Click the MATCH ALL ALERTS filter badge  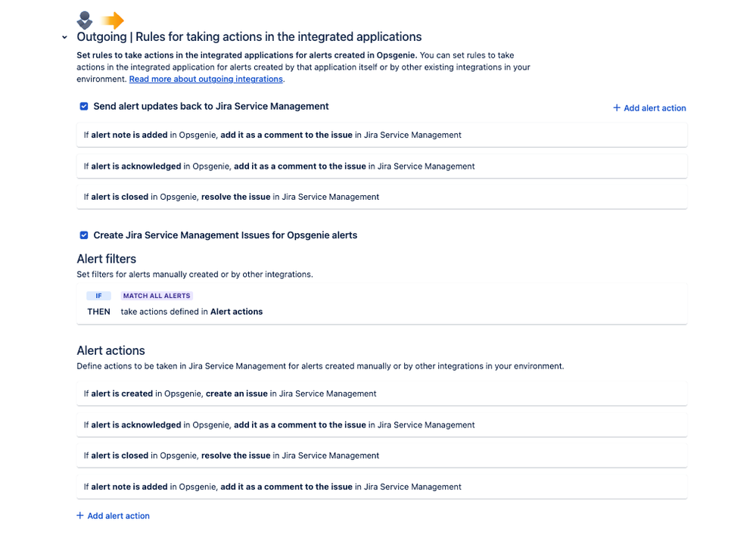157,296
